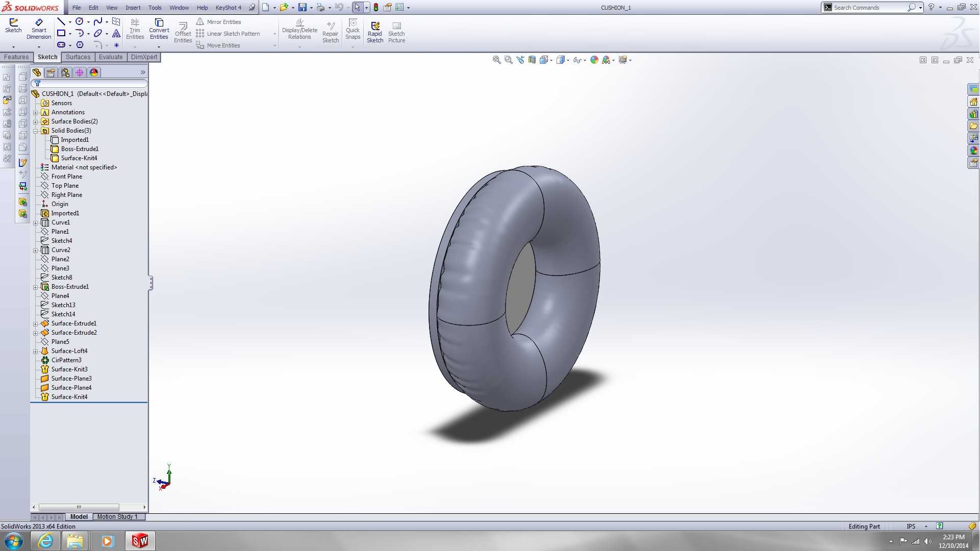Click the Rebuild traffic light icon

coord(376,7)
